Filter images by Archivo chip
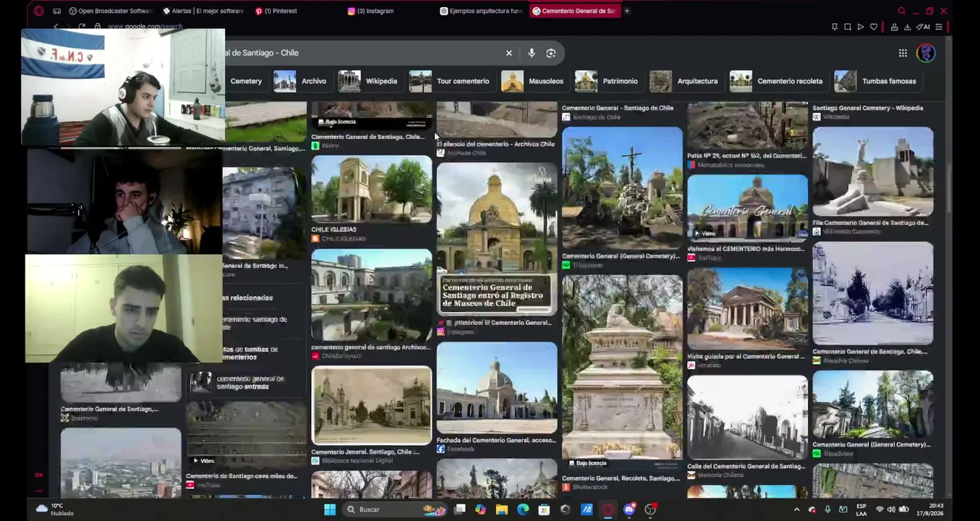This screenshot has width=980, height=521. [301, 81]
